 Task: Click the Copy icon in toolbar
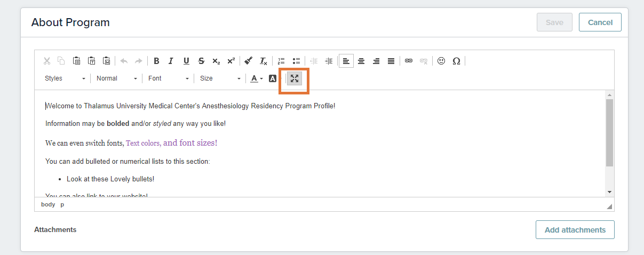[61, 61]
